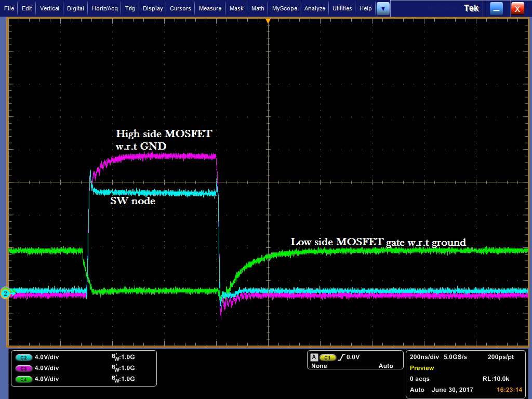Screen dimensions: 532x399
Task: Open the Edit menu
Action: click(27, 8)
